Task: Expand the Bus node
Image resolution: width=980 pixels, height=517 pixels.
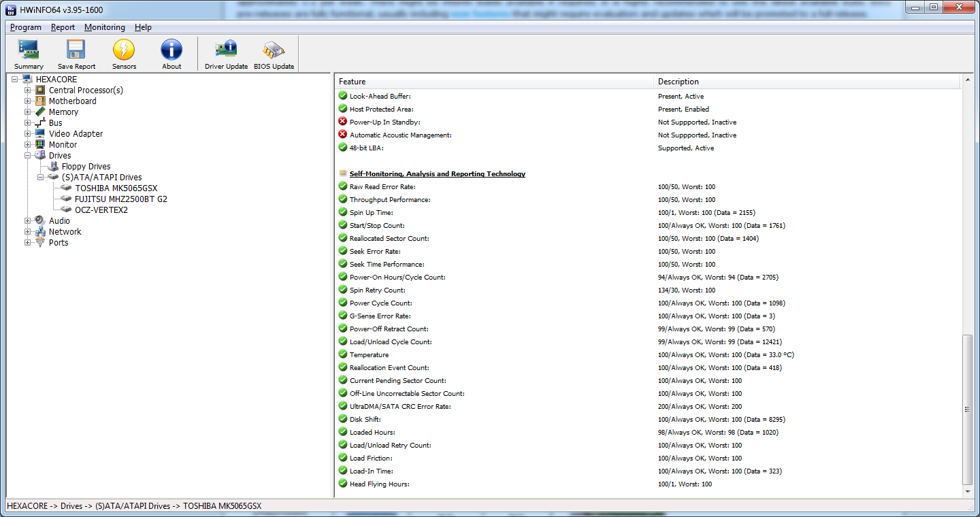Action: [x=28, y=122]
